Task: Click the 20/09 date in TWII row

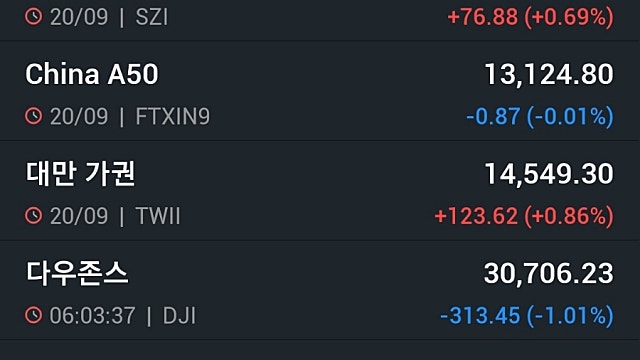Action: [x=79, y=216]
